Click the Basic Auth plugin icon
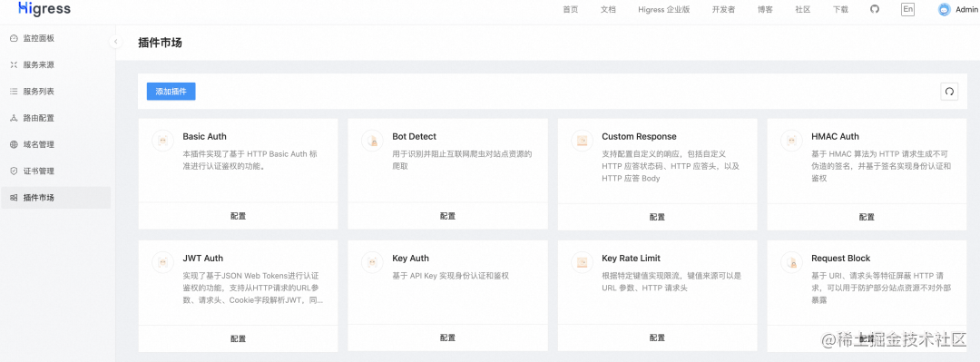 pyautogui.click(x=162, y=141)
